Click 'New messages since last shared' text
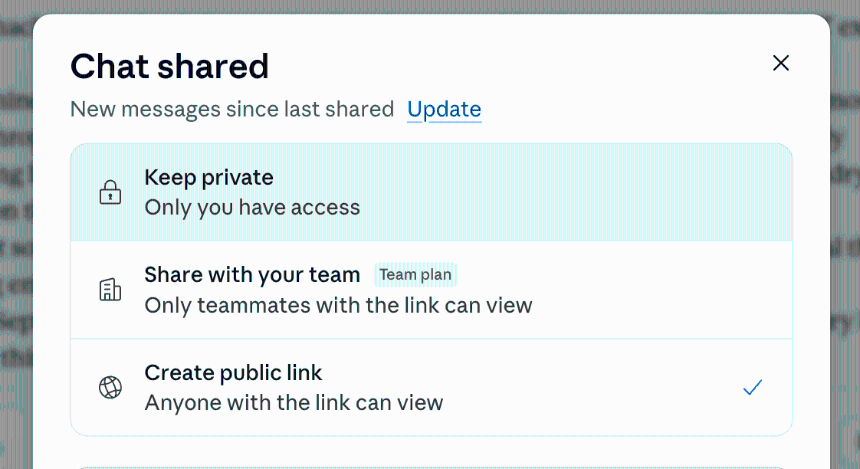860x469 pixels. point(232,109)
